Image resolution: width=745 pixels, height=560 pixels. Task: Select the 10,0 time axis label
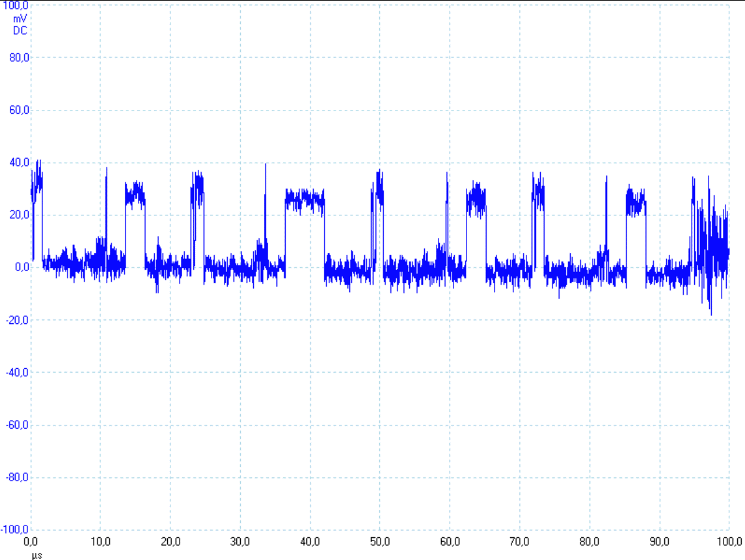tap(100, 542)
